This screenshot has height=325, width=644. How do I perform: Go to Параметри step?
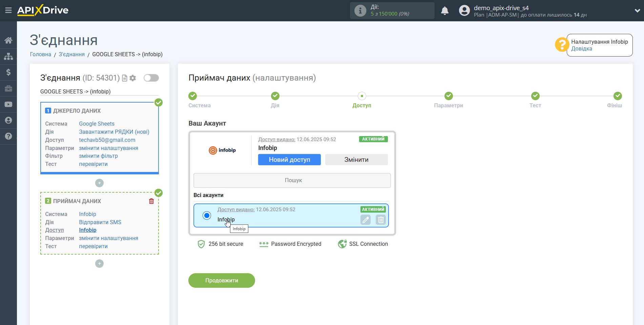449,96
